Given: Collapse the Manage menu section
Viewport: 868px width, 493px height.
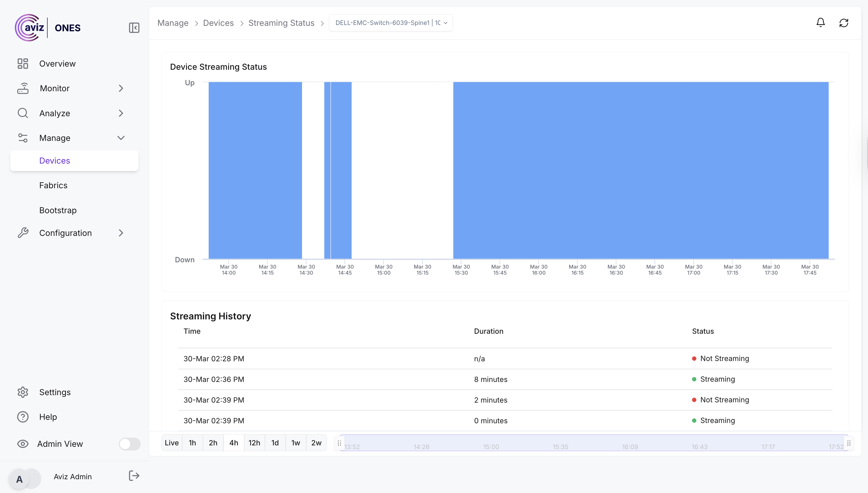Looking at the screenshot, I should coord(121,138).
